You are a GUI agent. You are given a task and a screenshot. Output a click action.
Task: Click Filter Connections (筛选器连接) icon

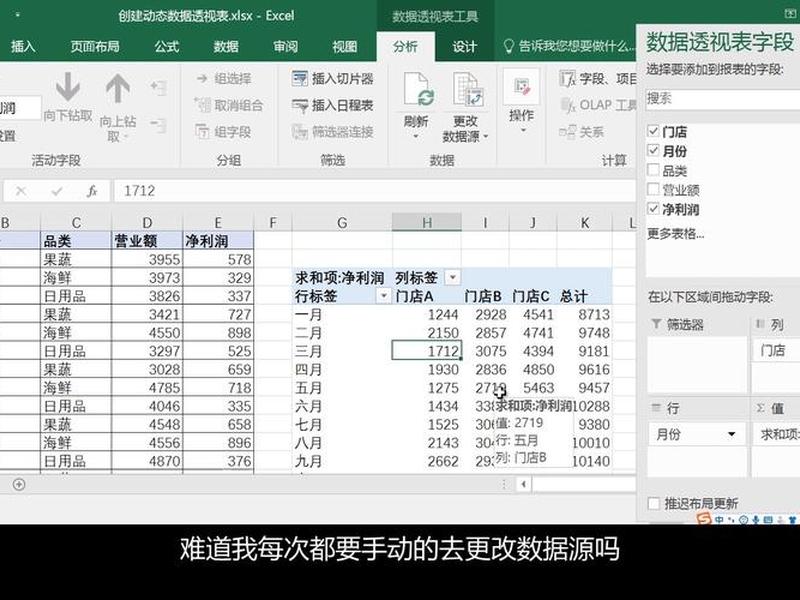(299, 132)
